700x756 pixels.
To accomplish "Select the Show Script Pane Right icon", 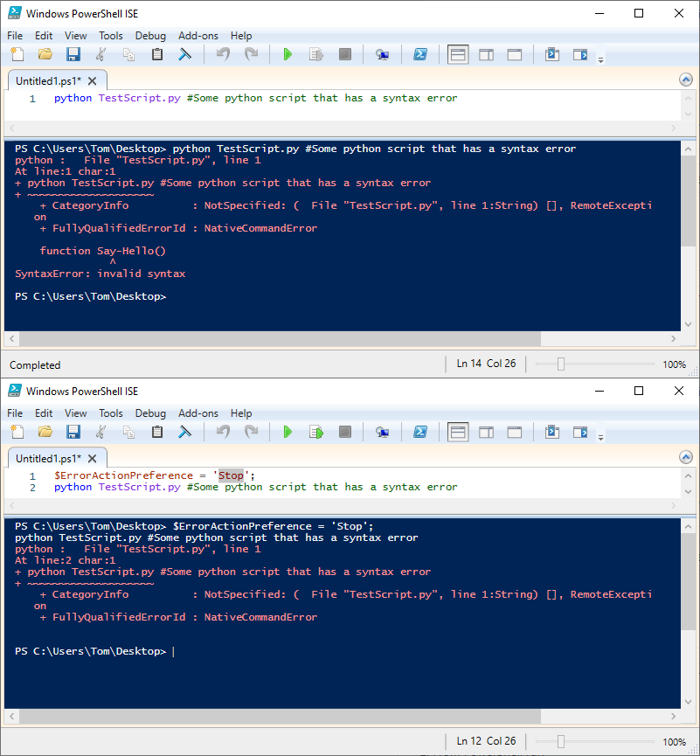I will (486, 53).
